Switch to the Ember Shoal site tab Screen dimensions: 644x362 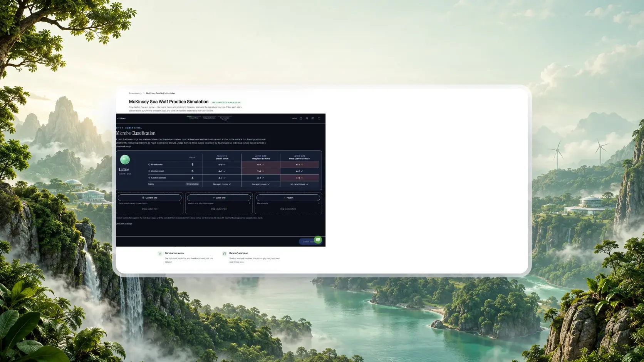tap(194, 118)
